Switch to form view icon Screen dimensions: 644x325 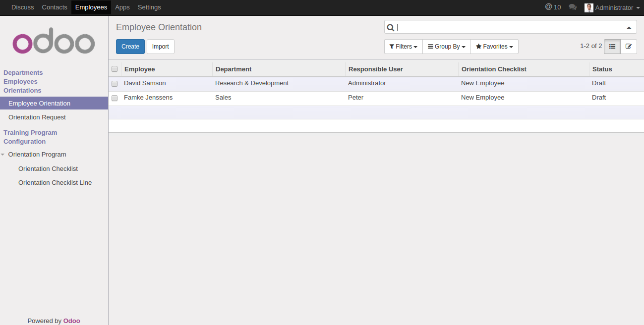tap(629, 47)
